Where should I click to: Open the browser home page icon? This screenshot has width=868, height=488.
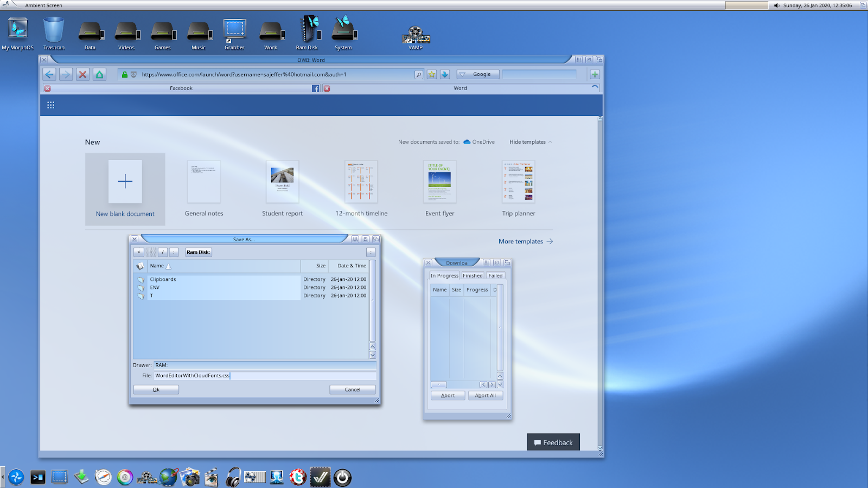click(99, 74)
